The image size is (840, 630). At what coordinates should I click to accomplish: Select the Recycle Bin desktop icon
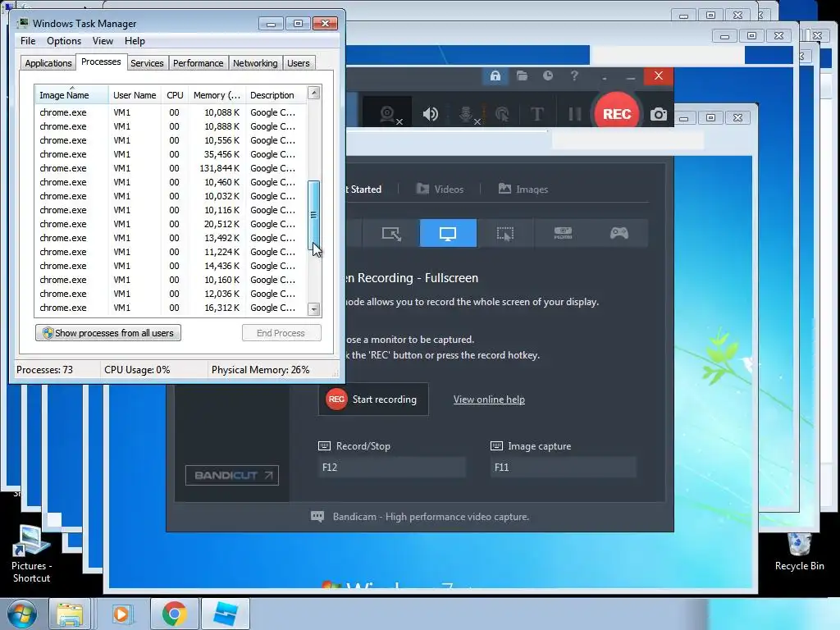[799, 552]
